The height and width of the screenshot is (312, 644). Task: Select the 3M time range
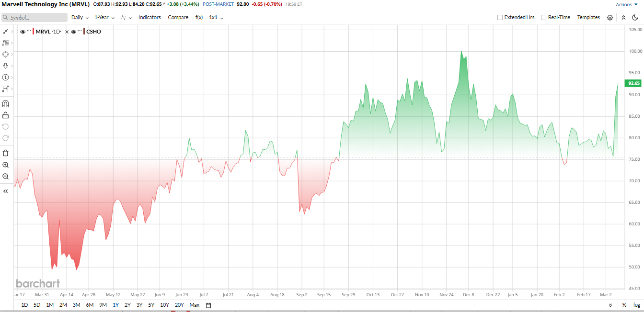76,305
